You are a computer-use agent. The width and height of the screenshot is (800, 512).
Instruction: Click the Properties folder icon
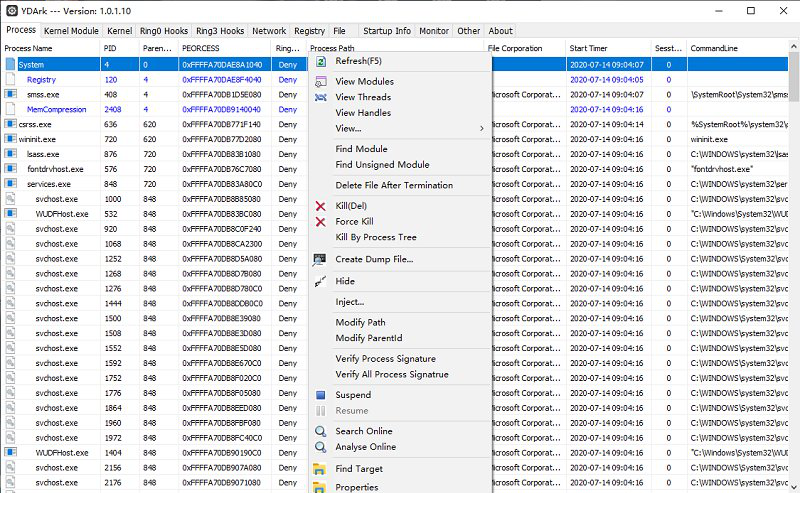point(319,488)
